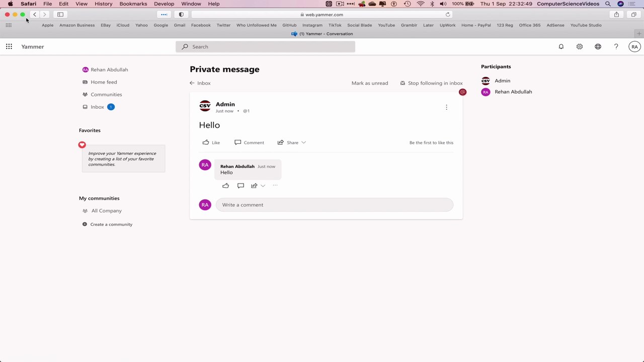Expand share options chevron on the reply

point(263,186)
